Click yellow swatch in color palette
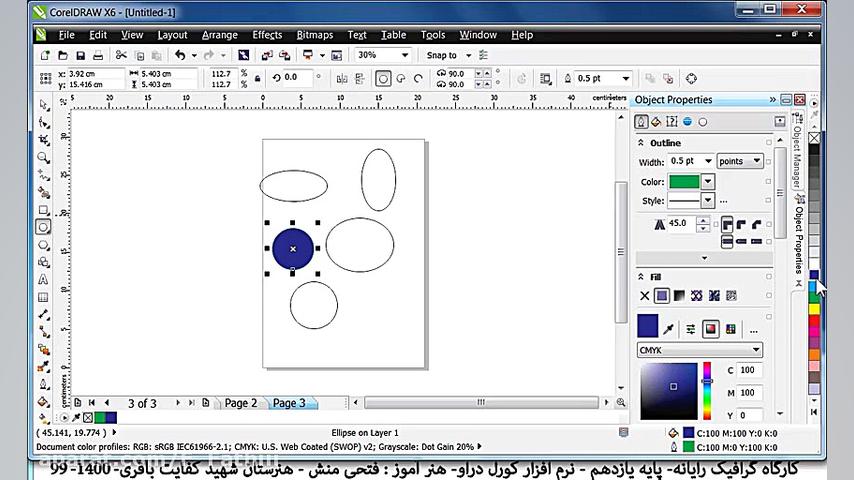 tap(814, 309)
